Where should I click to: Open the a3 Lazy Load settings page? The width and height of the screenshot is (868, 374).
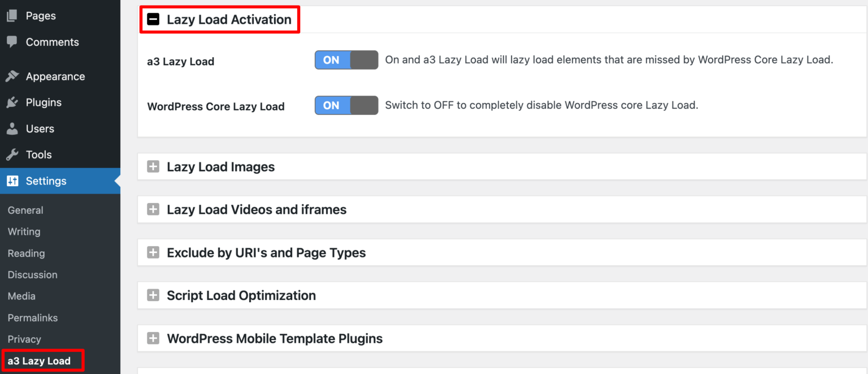click(40, 360)
